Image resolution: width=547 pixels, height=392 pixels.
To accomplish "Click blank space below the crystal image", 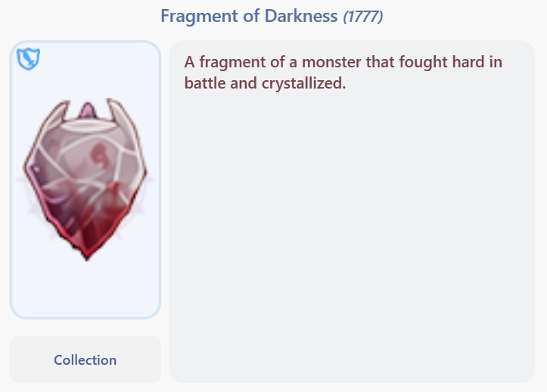I will pyautogui.click(x=85, y=291).
